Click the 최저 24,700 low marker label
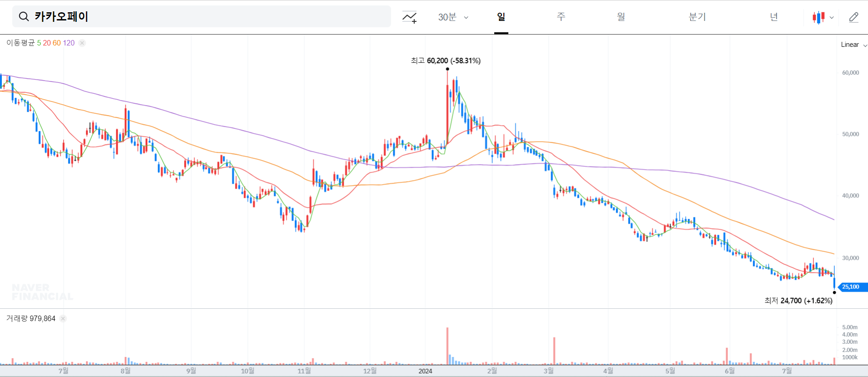This screenshot has width=868, height=377. [x=798, y=301]
